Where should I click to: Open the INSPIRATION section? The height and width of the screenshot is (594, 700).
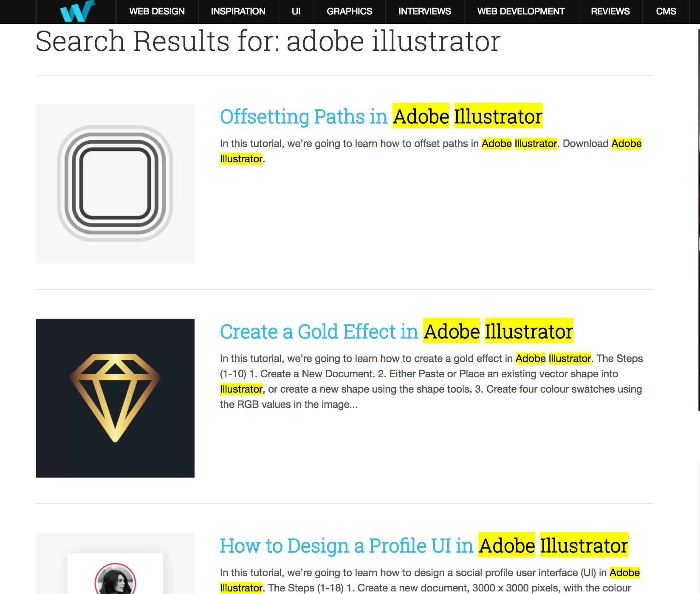238,11
